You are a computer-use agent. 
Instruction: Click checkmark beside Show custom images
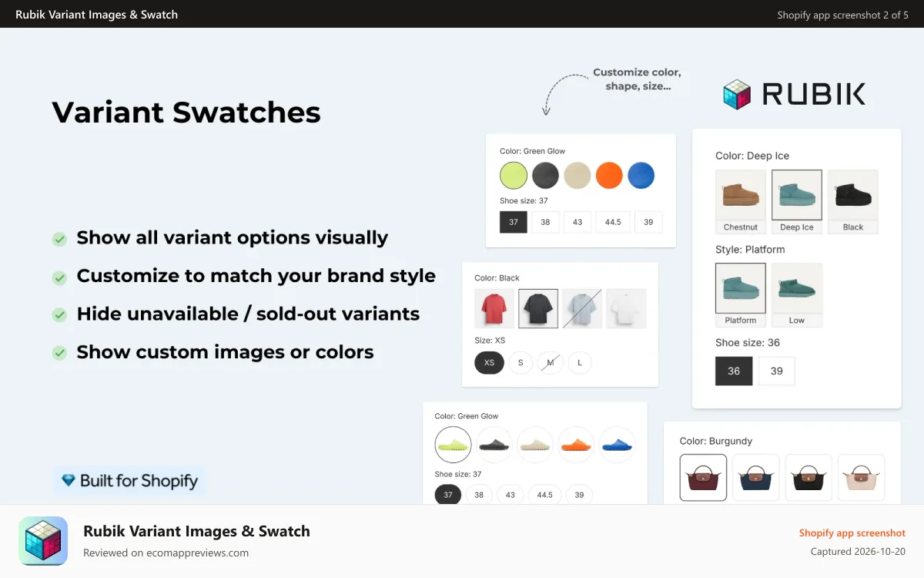coord(59,353)
